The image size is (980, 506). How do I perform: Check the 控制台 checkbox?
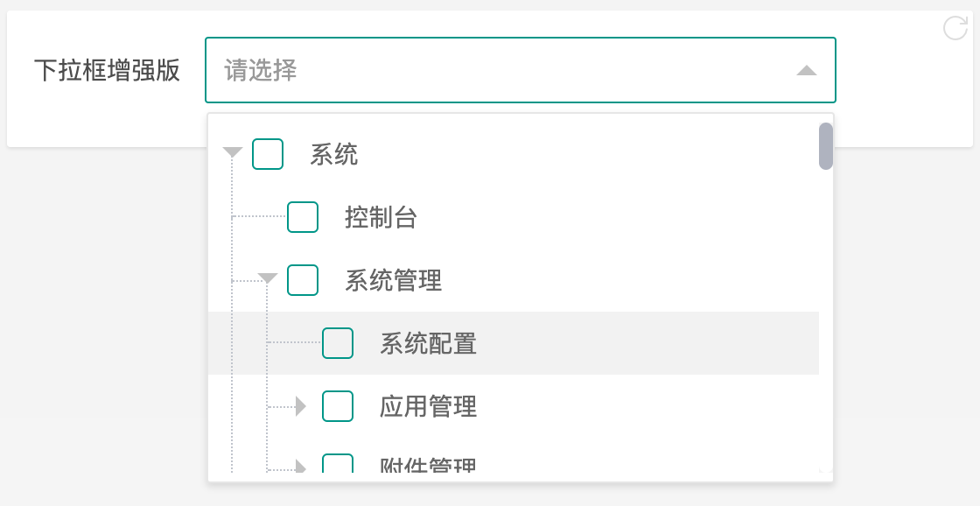(x=303, y=217)
